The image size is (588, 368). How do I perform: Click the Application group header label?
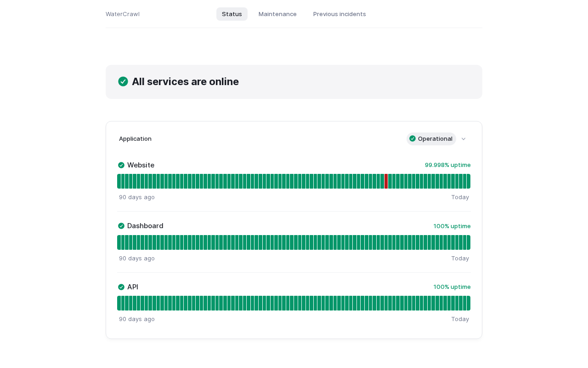point(135,138)
